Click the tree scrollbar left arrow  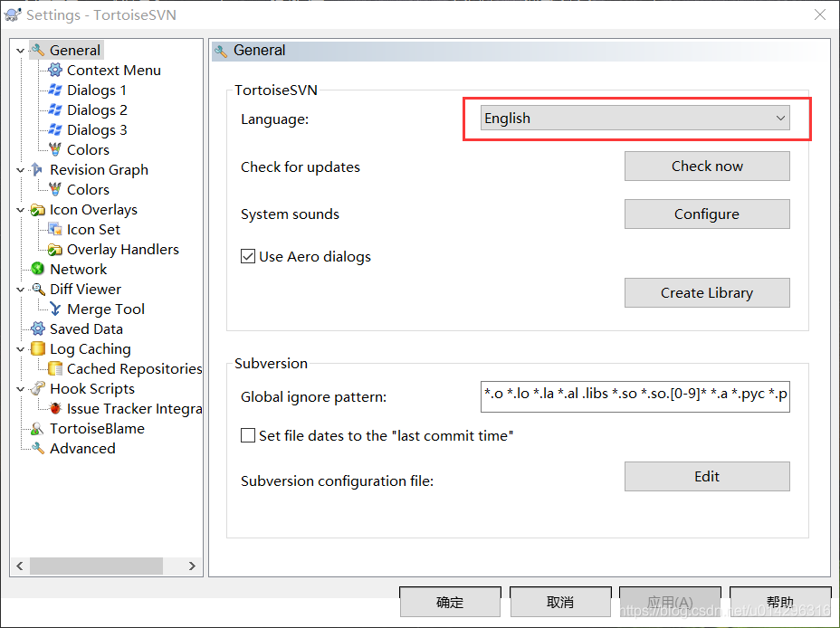pos(20,566)
